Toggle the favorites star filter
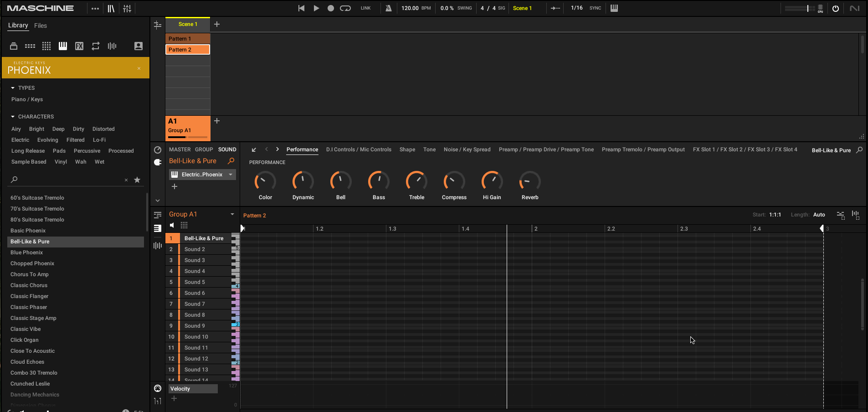Screen dimensions: 868x412 137,180
